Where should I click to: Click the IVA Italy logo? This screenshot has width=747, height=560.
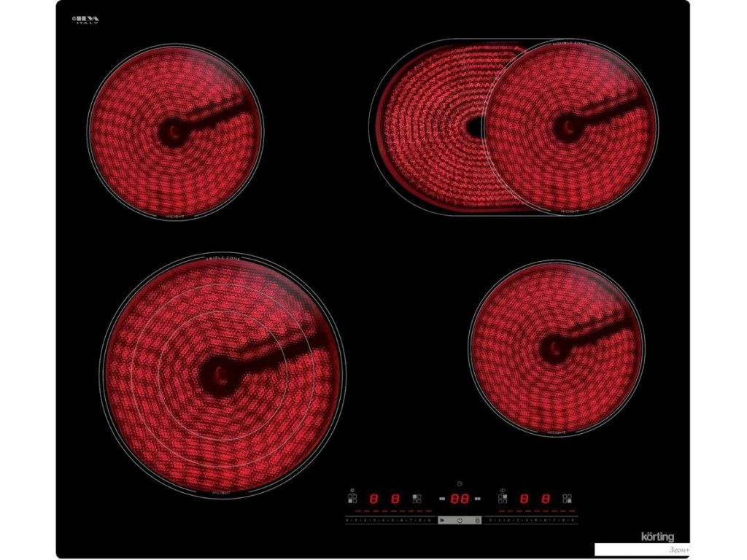pyautogui.click(x=88, y=21)
